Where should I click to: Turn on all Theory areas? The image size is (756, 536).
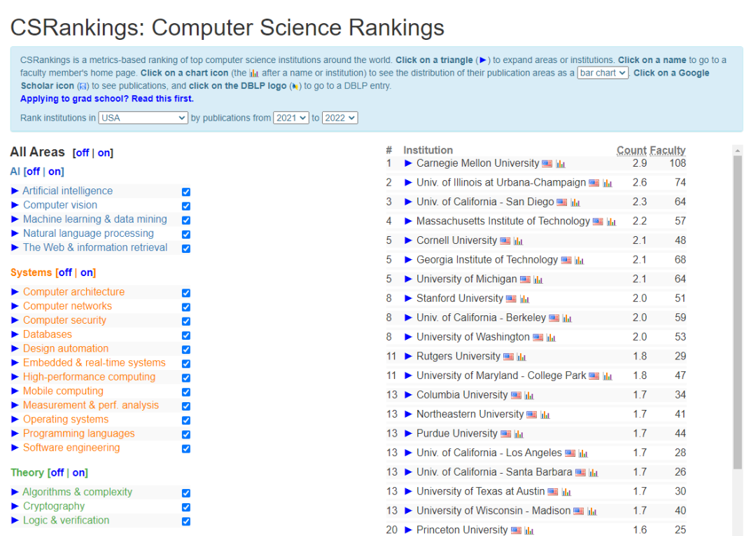(x=80, y=473)
